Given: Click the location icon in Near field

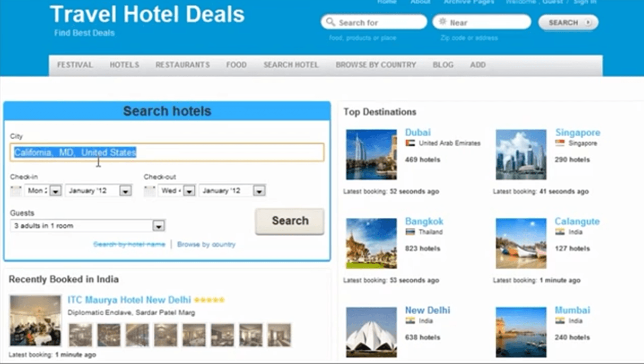Looking at the screenshot, I should (x=443, y=22).
